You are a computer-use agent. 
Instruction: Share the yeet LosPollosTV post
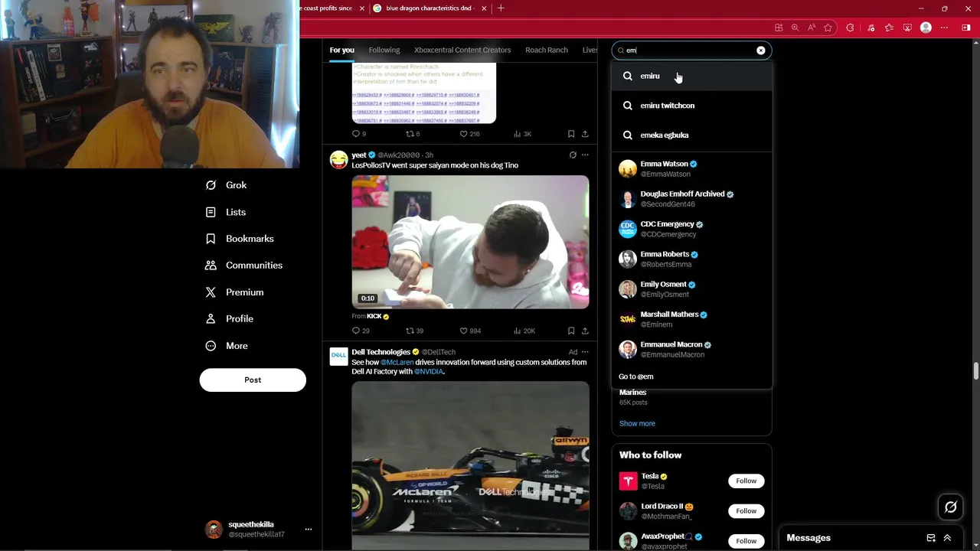[585, 331]
